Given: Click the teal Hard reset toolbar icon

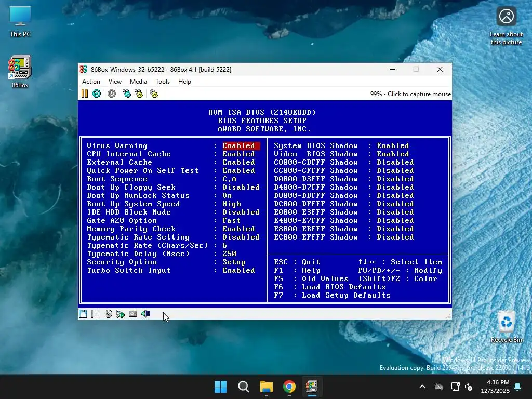Looking at the screenshot, I should tap(97, 94).
